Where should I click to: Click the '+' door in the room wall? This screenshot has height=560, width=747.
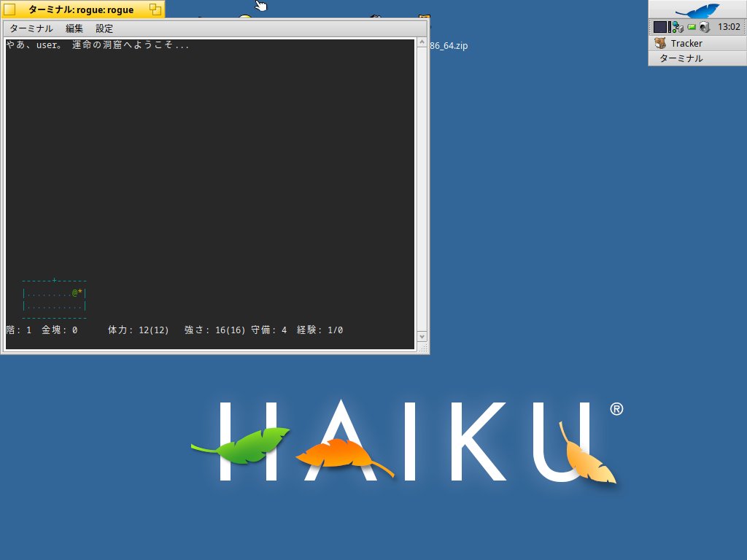pyautogui.click(x=54, y=280)
